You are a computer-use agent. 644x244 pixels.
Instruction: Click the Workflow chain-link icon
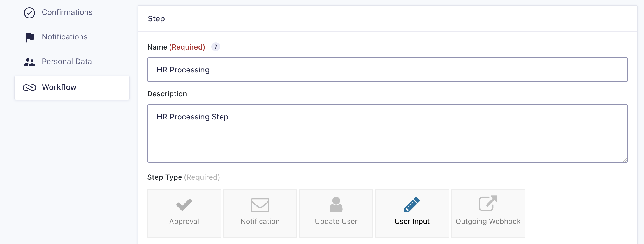[x=29, y=88]
